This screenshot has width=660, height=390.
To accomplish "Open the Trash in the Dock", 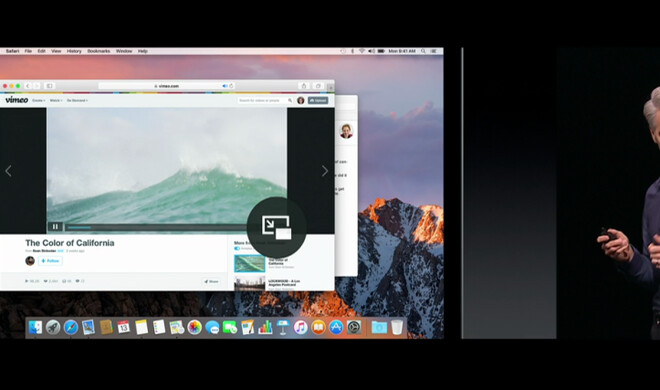I will (x=397, y=327).
